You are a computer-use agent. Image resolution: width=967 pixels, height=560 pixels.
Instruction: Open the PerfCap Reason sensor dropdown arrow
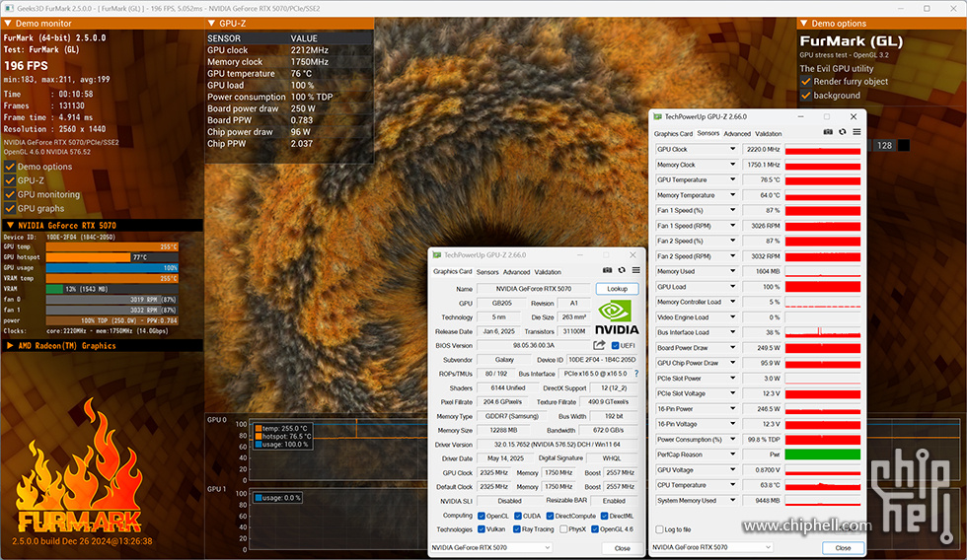click(732, 455)
